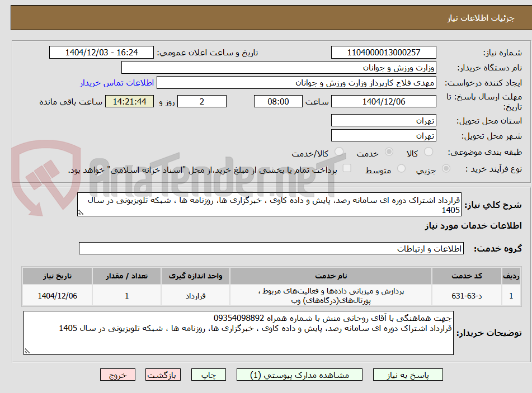Click the خروج exit button
This screenshot has width=532, height=393.
pos(117,375)
